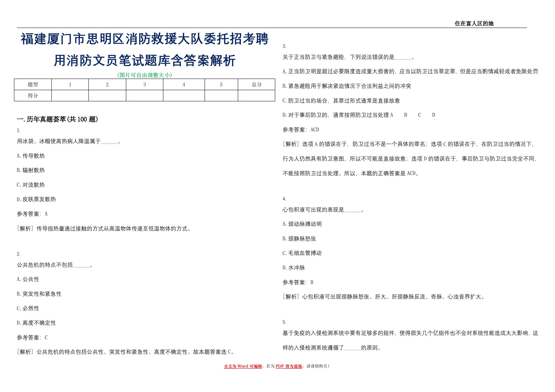Click the green note '(图片可自由调整大小)'
This screenshot has height=392, width=555.
point(144,75)
